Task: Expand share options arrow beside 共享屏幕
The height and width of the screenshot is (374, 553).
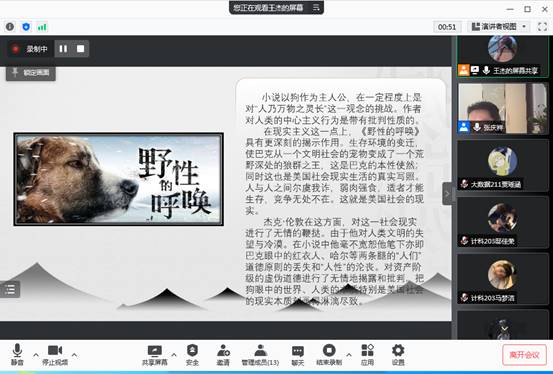Action: pyautogui.click(x=174, y=355)
